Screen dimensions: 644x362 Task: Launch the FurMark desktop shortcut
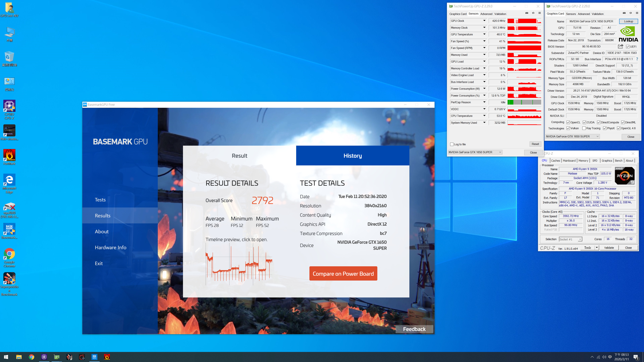pyautogui.click(x=9, y=157)
